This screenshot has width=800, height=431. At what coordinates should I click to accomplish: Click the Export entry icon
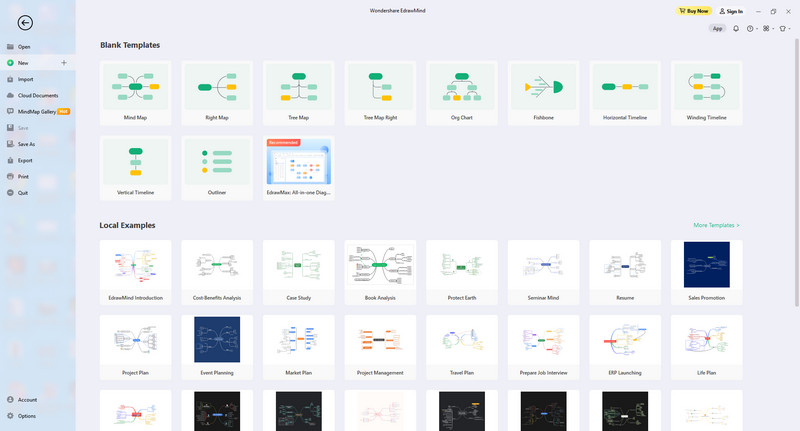point(10,160)
